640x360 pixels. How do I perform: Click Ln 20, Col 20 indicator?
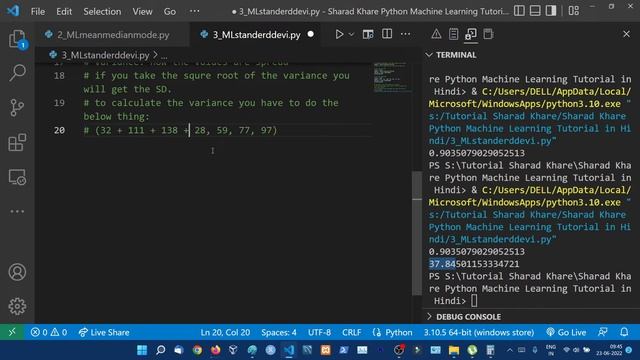click(x=225, y=332)
